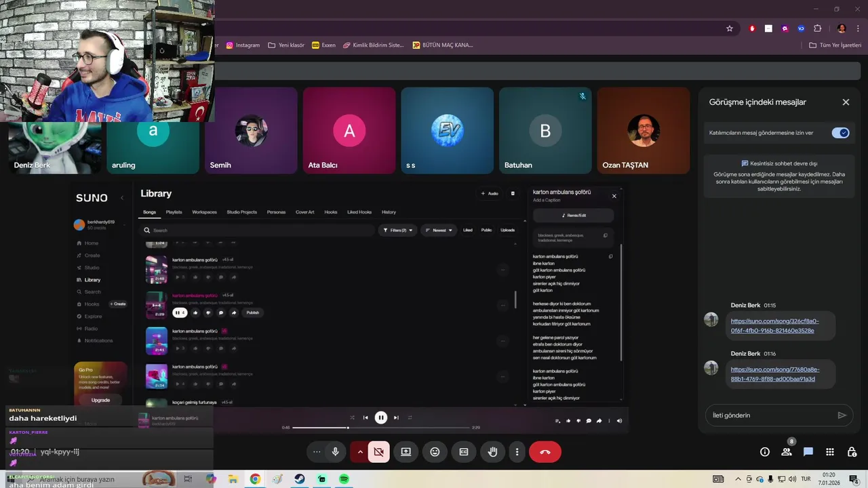Toggle the Liked filter chip
This screenshot has width=868, height=488.
[468, 230]
